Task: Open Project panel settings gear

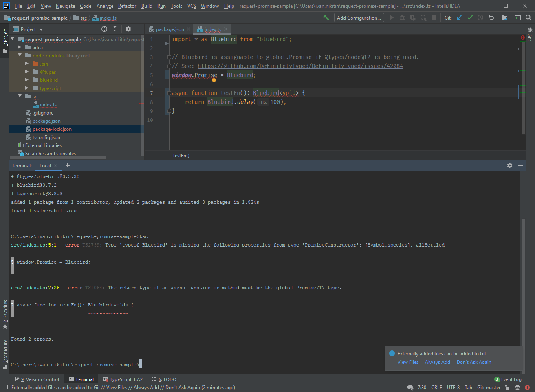Action: click(x=128, y=29)
